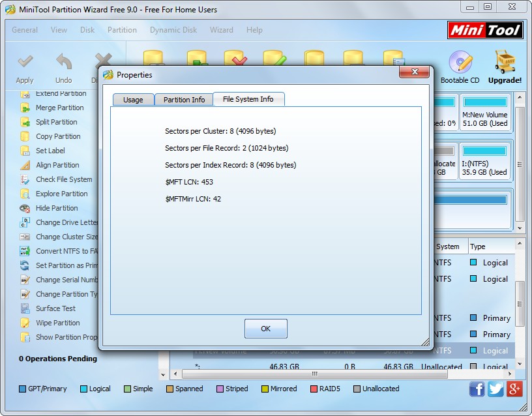This screenshot has height=416, width=532.
Task: Click the Undo arrow icon
Action: coord(64,62)
